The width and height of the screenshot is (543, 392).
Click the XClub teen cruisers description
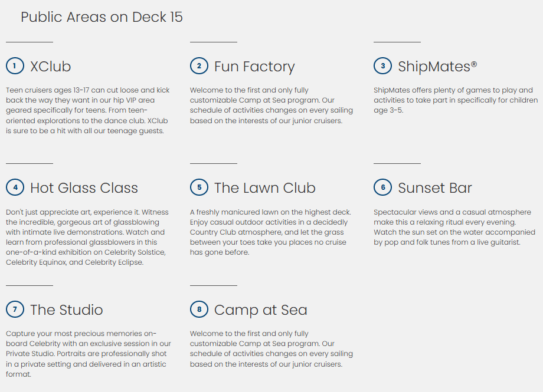(x=88, y=110)
